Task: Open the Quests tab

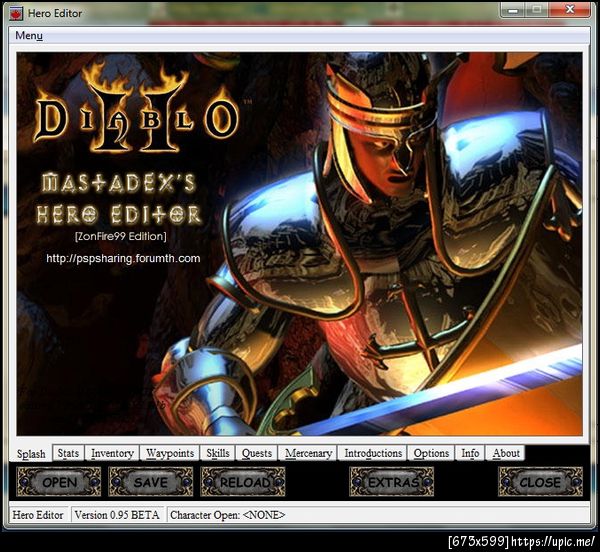Action: [x=257, y=453]
